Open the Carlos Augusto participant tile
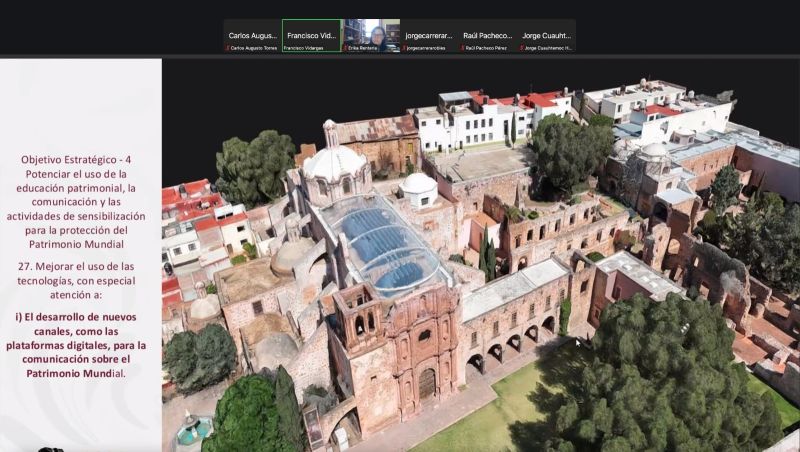The width and height of the screenshot is (800, 452). point(252,35)
